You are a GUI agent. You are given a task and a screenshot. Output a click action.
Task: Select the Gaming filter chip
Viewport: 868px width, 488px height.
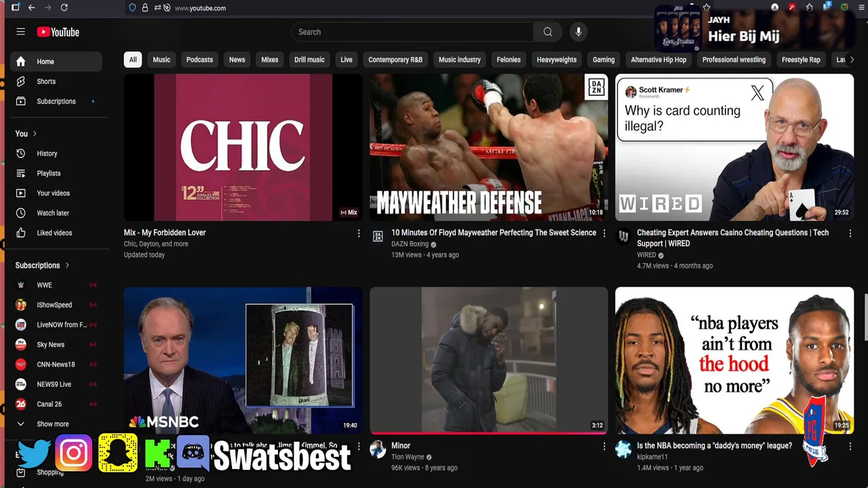tap(604, 60)
